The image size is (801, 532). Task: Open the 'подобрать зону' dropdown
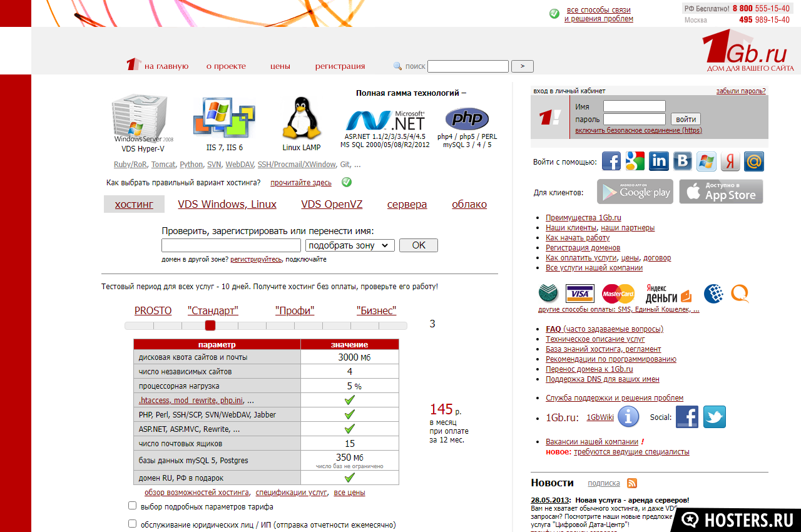[350, 245]
